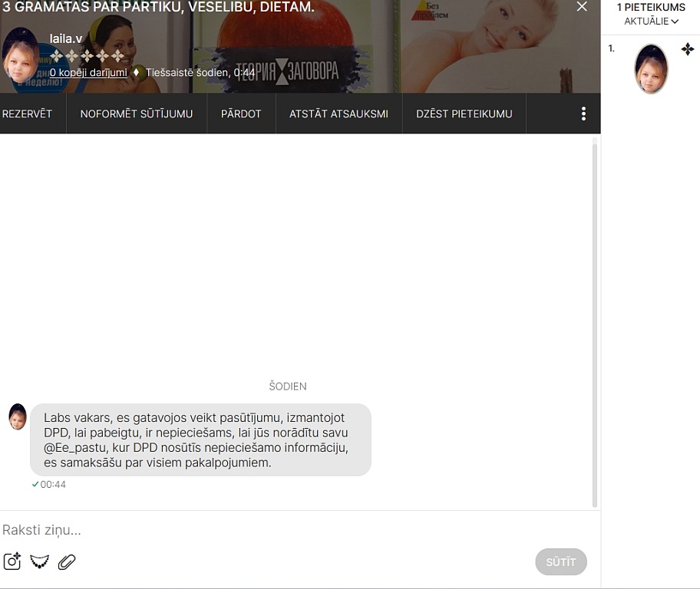Focus the 'Raksti ziņu...' message field
This screenshot has width=700, height=589.
[x=292, y=530]
